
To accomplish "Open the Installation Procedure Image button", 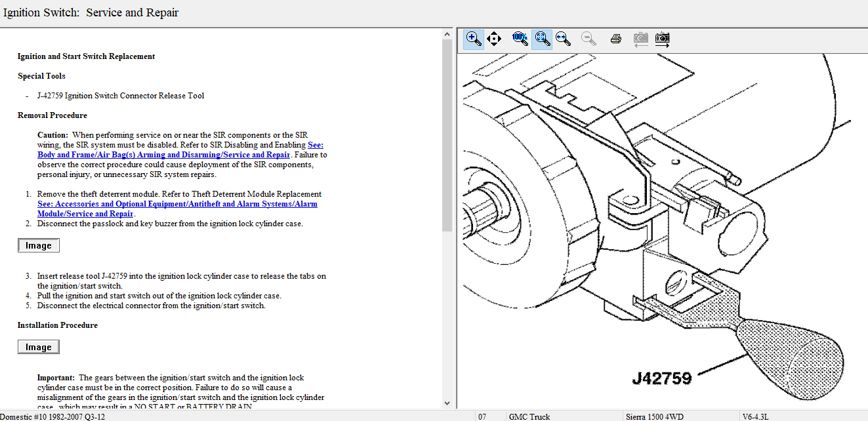I will (x=39, y=348).
